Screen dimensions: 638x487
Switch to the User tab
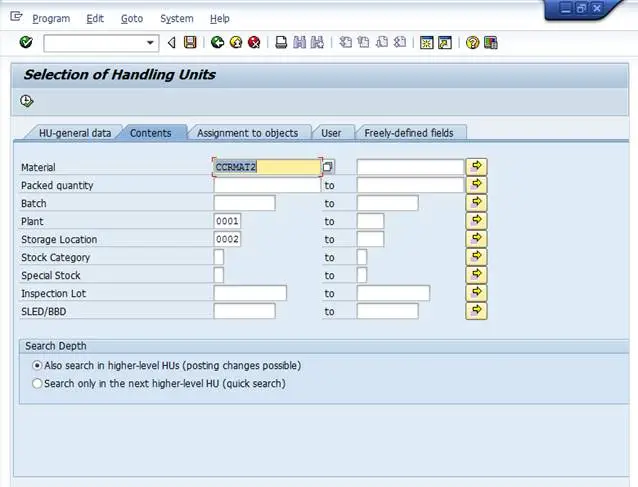(331, 133)
